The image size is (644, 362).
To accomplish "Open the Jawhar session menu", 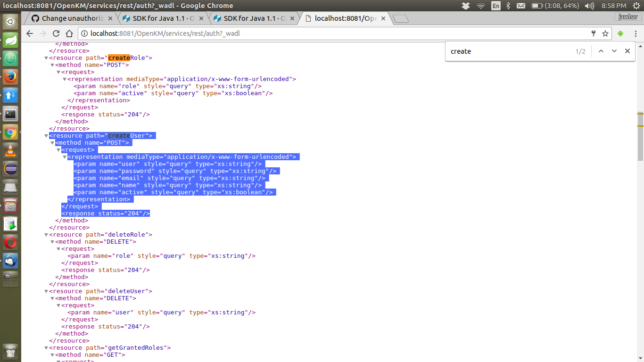I will click(x=627, y=16).
